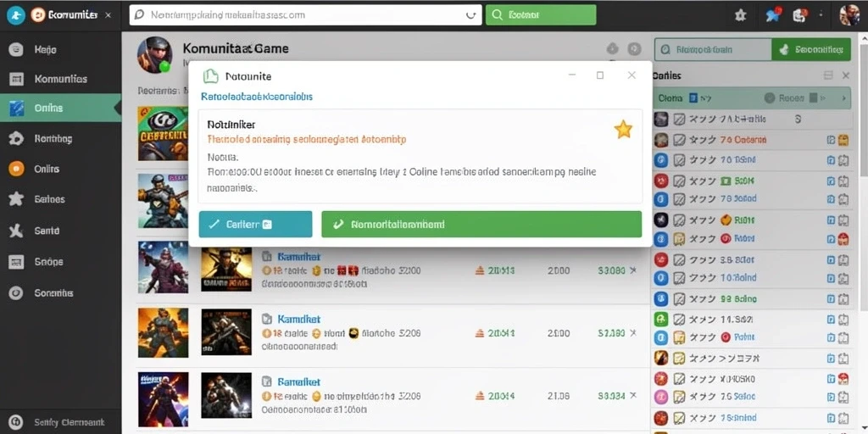Click the blue square icon in 'S60K' row
Screen dimensions: 868x434
pos(830,181)
